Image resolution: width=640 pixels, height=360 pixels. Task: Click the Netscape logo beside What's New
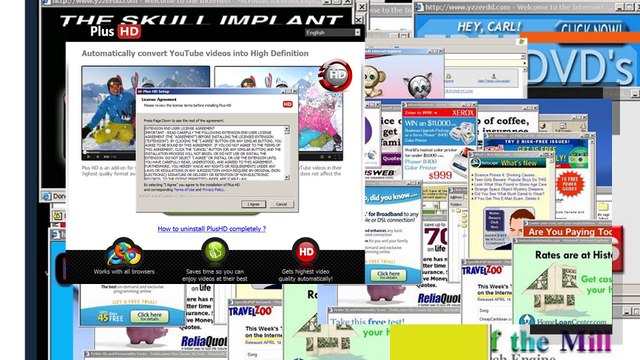[x=476, y=163]
